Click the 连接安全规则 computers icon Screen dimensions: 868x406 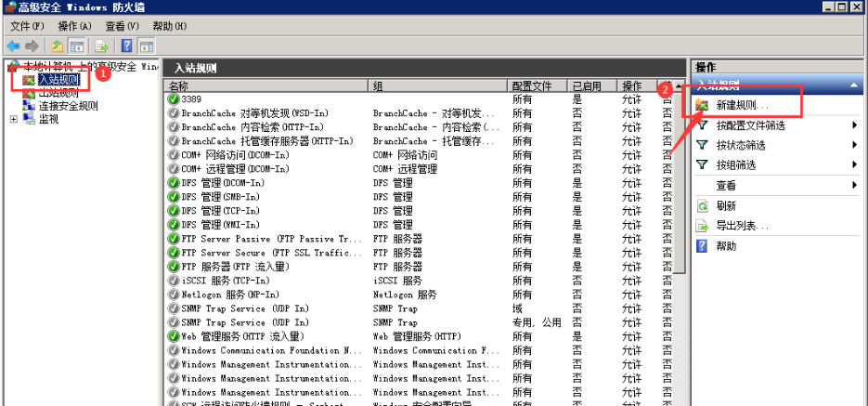28,106
